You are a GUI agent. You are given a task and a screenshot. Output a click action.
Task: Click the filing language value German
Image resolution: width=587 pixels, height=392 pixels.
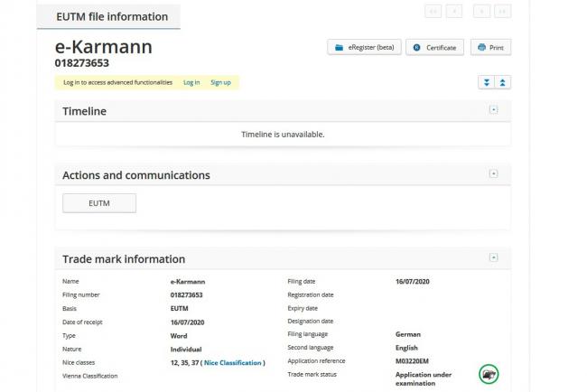pyautogui.click(x=407, y=334)
